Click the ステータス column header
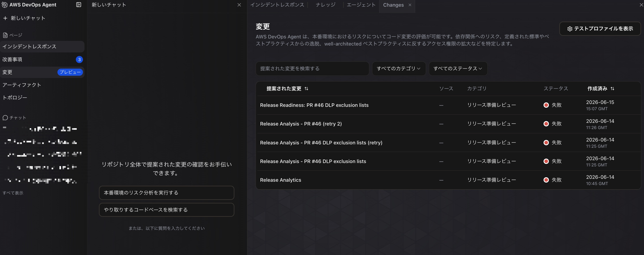The width and height of the screenshot is (644, 255). pyautogui.click(x=556, y=89)
